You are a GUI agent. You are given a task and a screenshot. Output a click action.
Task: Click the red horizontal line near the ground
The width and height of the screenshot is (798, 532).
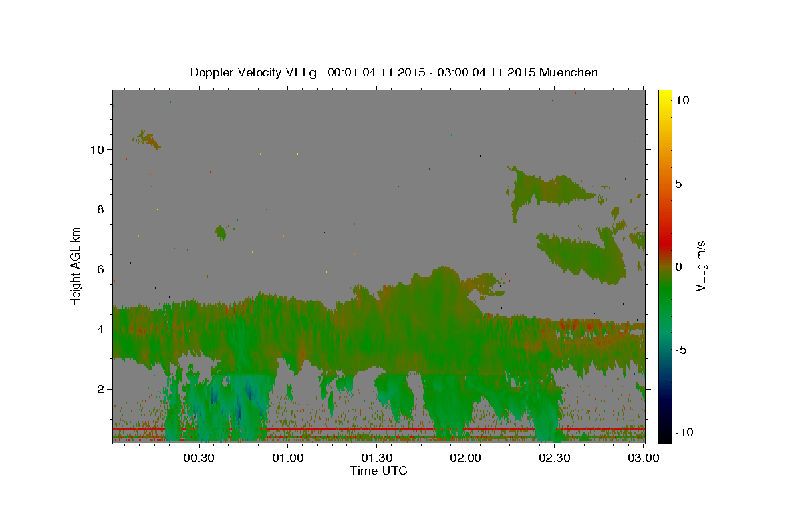378,430
